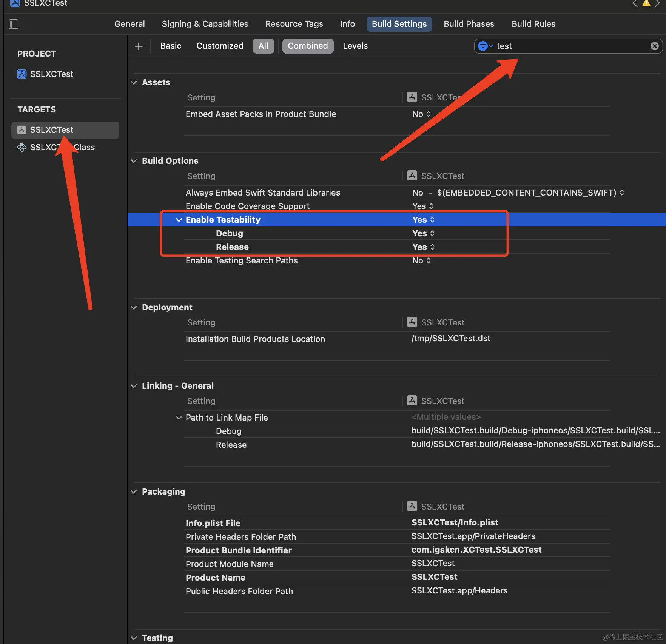Collapse the Packaging section
Screen dimensions: 666x644
coord(134,492)
